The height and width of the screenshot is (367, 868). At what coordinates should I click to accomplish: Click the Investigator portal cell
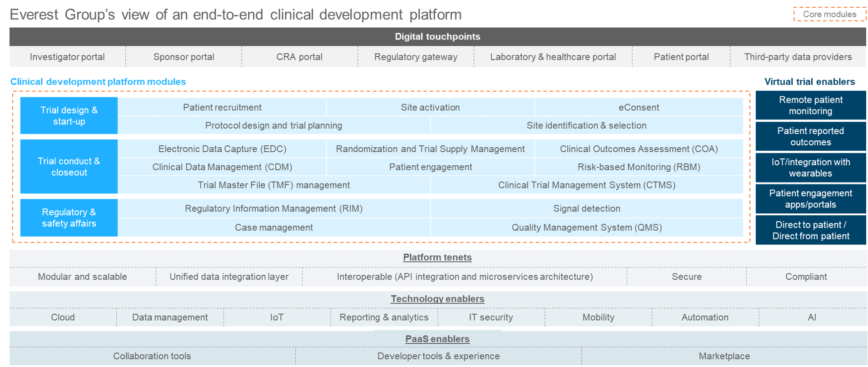point(67,57)
